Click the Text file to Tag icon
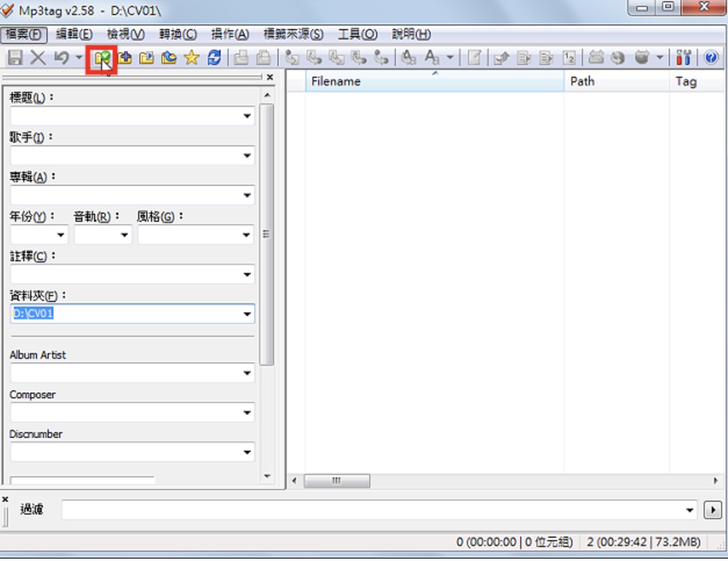Image resolution: width=728 pixels, height=561 pixels. click(359, 57)
